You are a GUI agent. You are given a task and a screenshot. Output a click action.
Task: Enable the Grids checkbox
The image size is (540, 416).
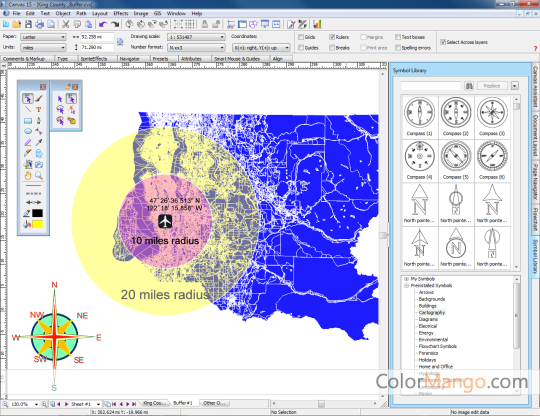(x=301, y=37)
